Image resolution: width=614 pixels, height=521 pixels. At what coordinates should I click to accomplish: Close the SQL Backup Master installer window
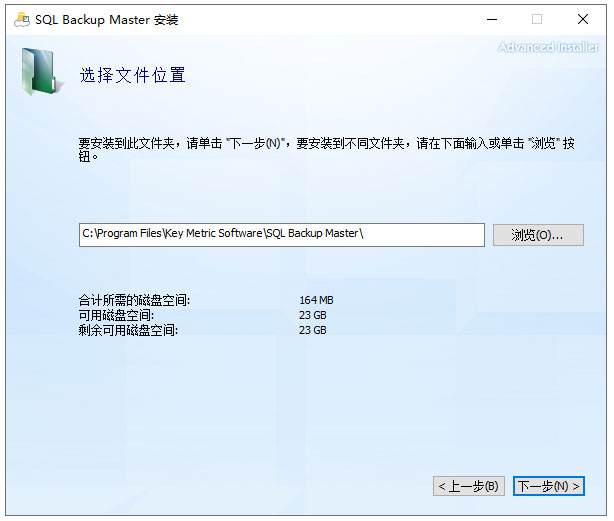[583, 19]
